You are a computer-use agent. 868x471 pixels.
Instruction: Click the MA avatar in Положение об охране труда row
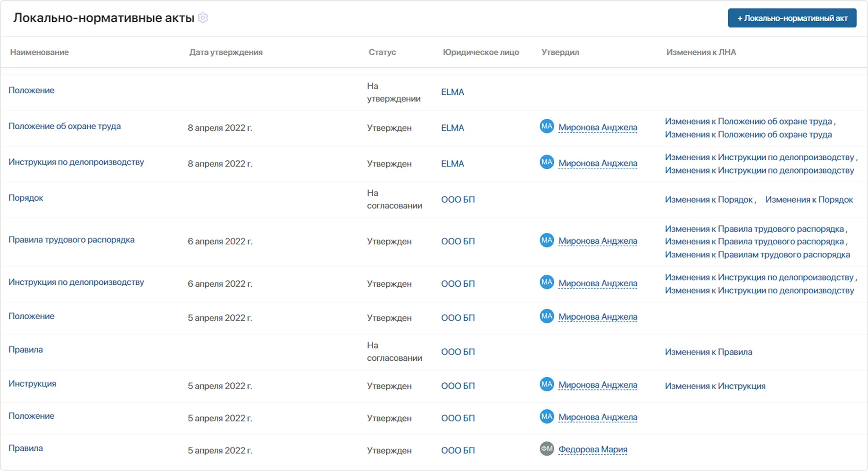[x=546, y=126]
